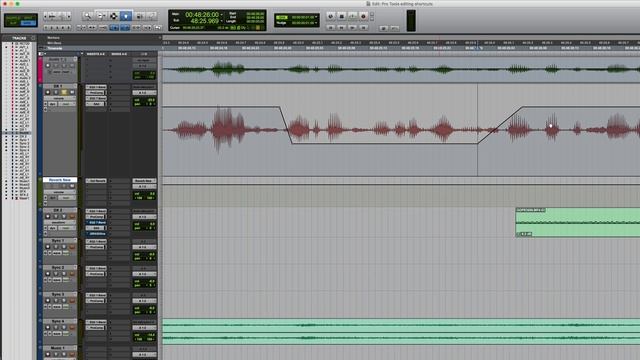Screen dimensions: 640x360
Task: Open Sub counter format dropdown
Action: (221, 20)
